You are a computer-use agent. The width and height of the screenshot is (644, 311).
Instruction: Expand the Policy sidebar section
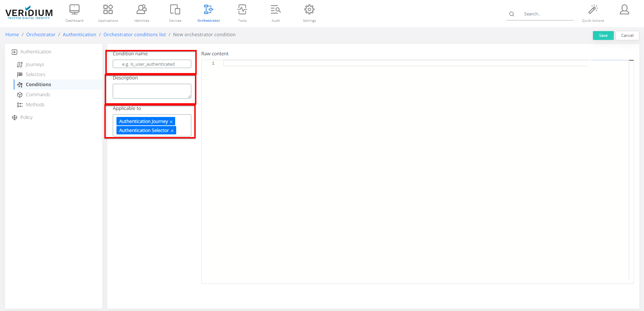click(26, 117)
